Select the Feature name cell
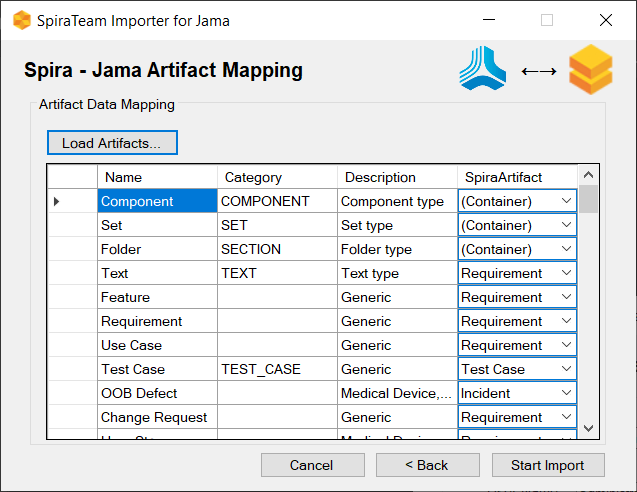Viewport: 637px width, 492px height. tap(157, 297)
